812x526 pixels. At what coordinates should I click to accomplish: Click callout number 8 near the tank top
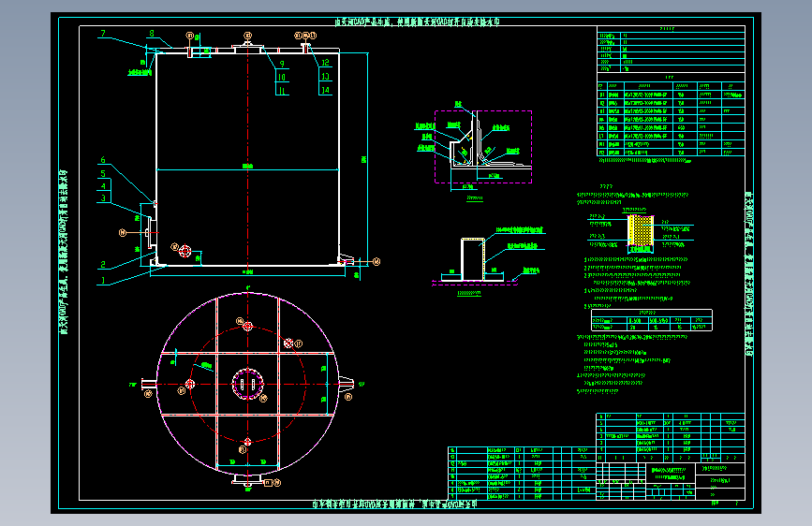tap(152, 34)
